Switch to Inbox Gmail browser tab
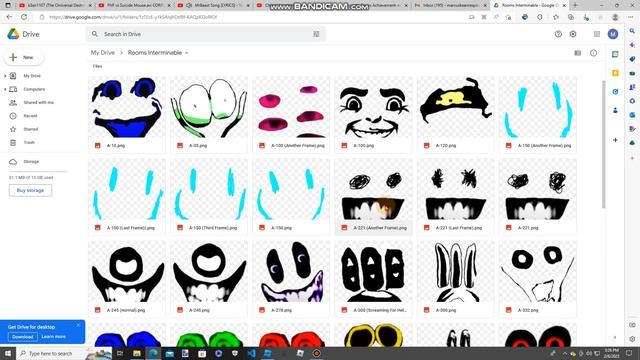 coord(449,5)
